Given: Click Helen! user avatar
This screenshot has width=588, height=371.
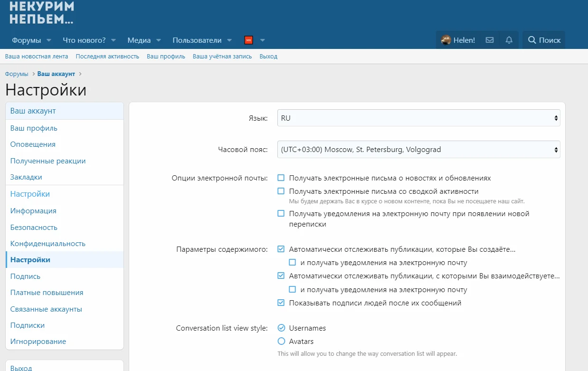Looking at the screenshot, I should [446, 40].
